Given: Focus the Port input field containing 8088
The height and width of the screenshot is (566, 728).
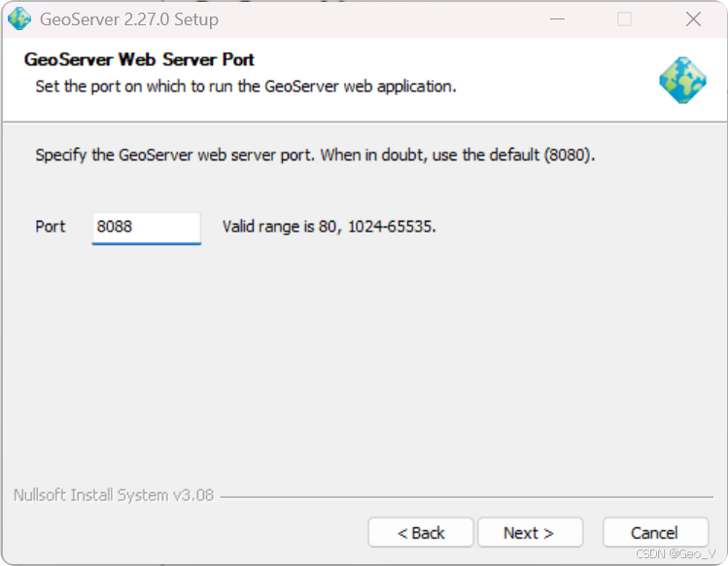Looking at the screenshot, I should point(146,228).
